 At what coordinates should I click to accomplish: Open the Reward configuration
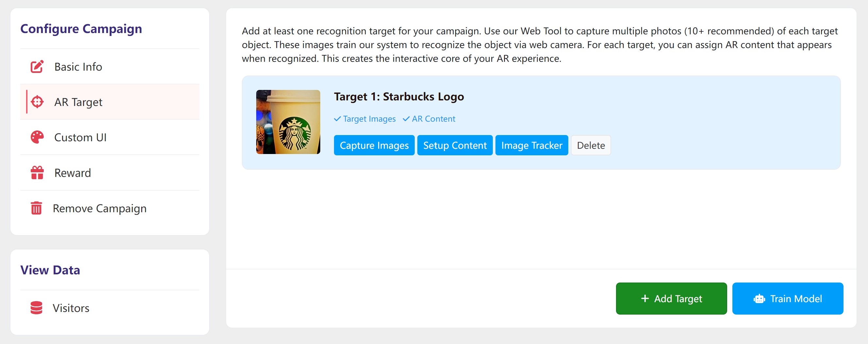pyautogui.click(x=110, y=173)
